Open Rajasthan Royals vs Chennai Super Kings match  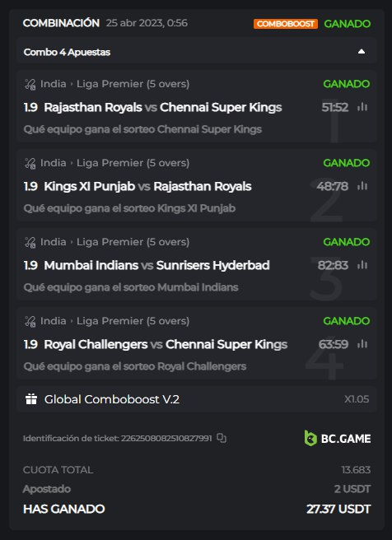[x=163, y=107]
